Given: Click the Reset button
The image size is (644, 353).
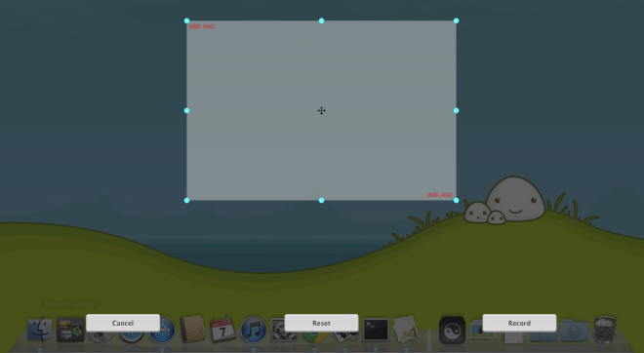Looking at the screenshot, I should pos(321,323).
